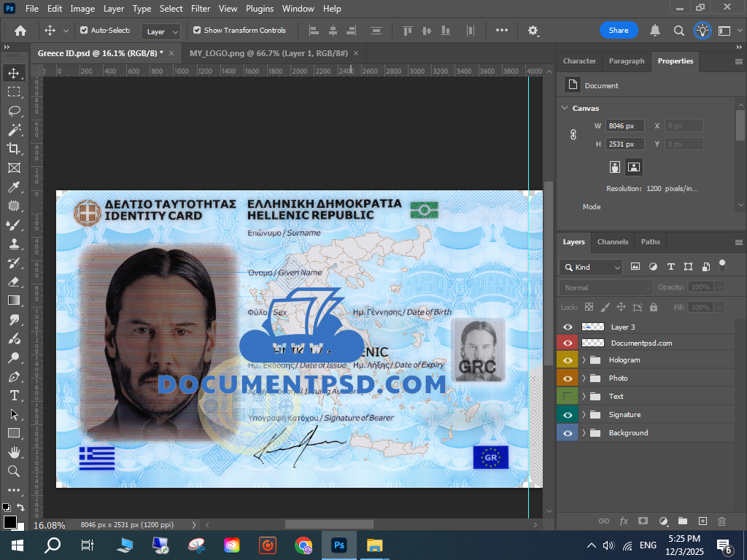Disable Show Transform Controls checkbox

(x=197, y=31)
